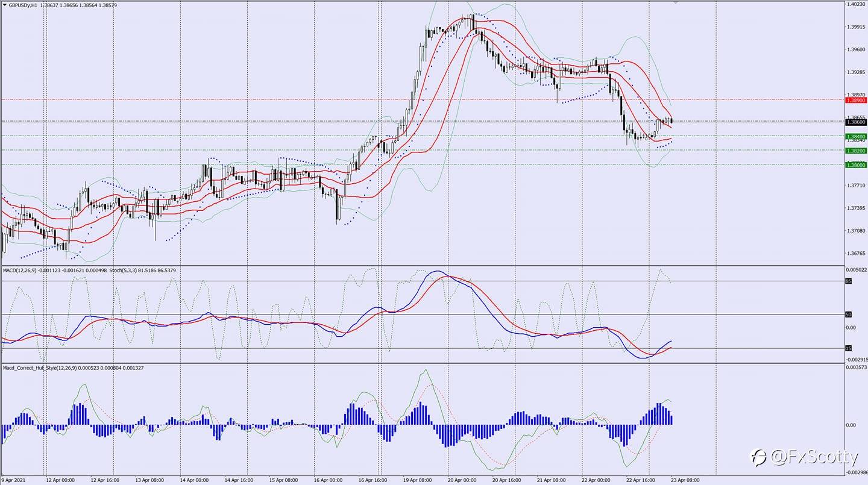
Task: Click the 1.39915 price axis value
Action: click(856, 27)
